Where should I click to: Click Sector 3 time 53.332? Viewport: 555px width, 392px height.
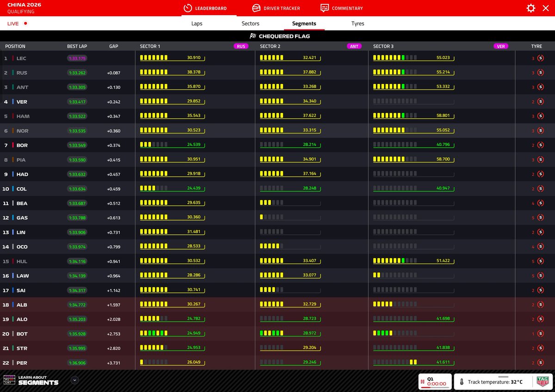point(443,86)
